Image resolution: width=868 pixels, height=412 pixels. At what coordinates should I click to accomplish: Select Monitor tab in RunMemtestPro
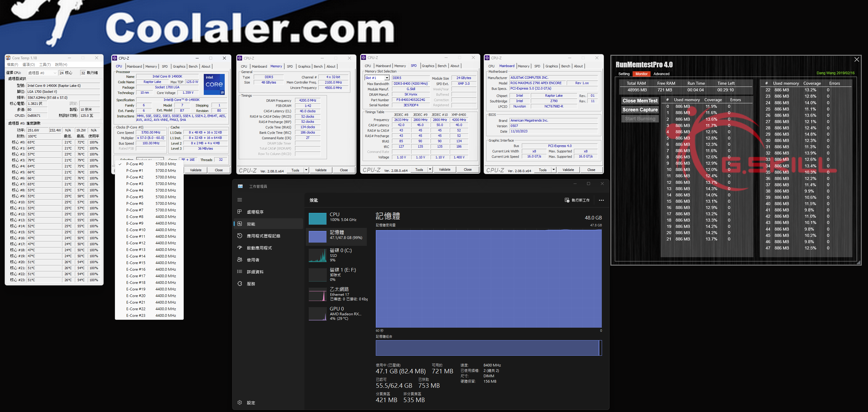pyautogui.click(x=641, y=74)
